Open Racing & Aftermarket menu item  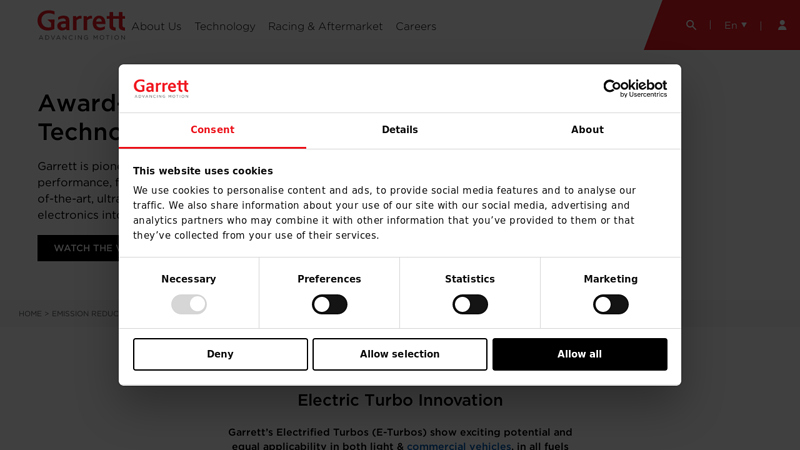tap(325, 26)
